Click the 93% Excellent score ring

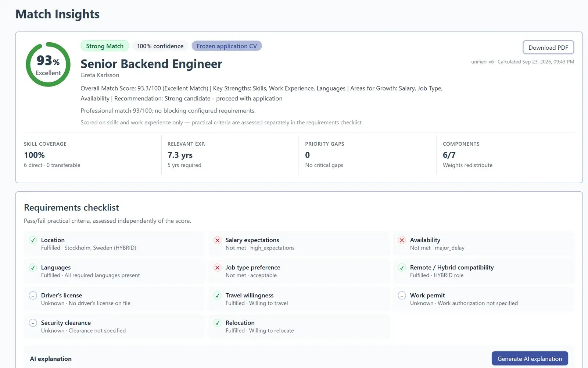coord(48,64)
